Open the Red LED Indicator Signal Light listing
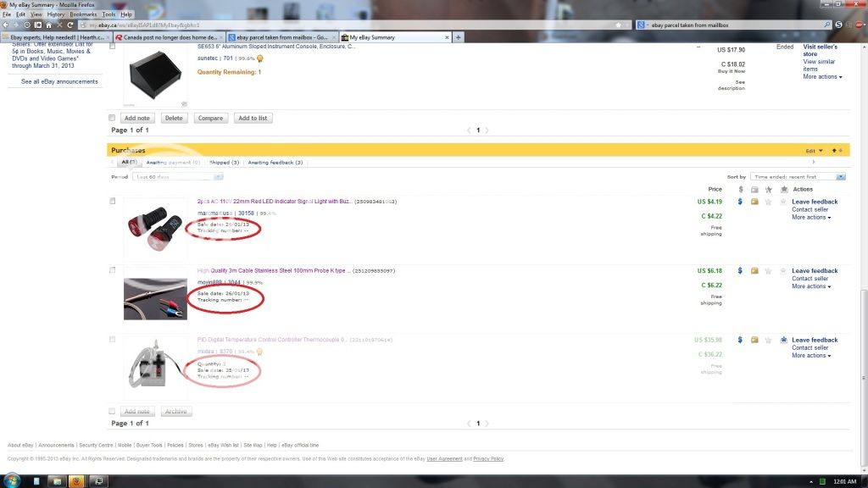Viewport: 868px width, 488px height. coord(275,202)
